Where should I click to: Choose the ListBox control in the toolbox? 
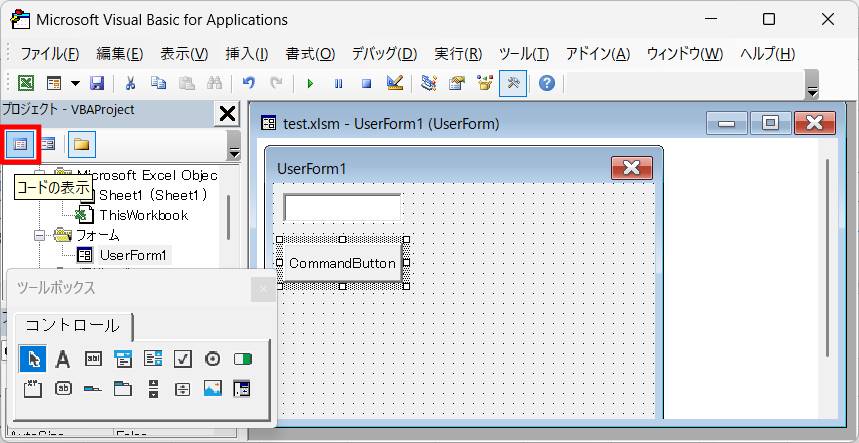(x=153, y=359)
